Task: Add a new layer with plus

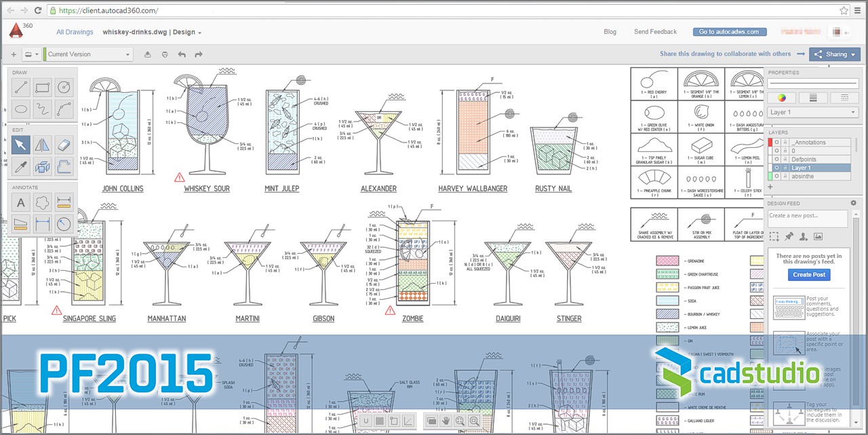Action: pos(770,187)
